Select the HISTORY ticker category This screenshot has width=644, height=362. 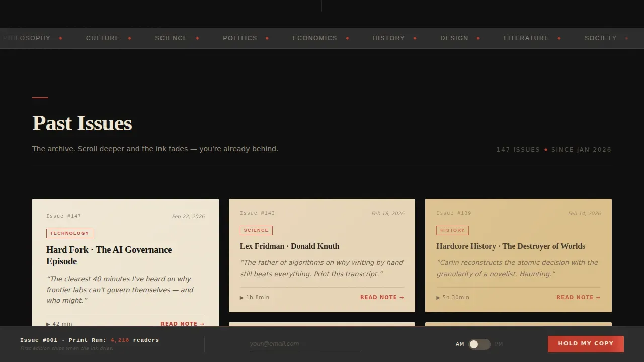click(x=388, y=38)
